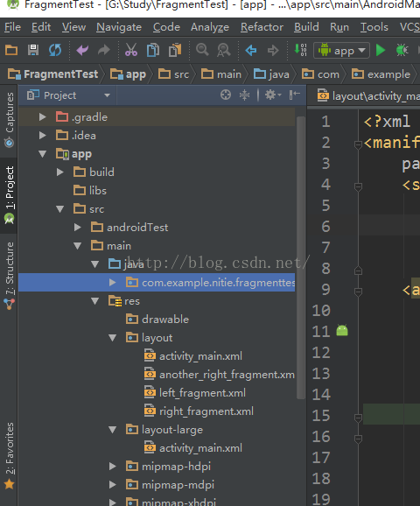Open the Refactor menu
Screen dimensions: 420x506
[262, 27]
